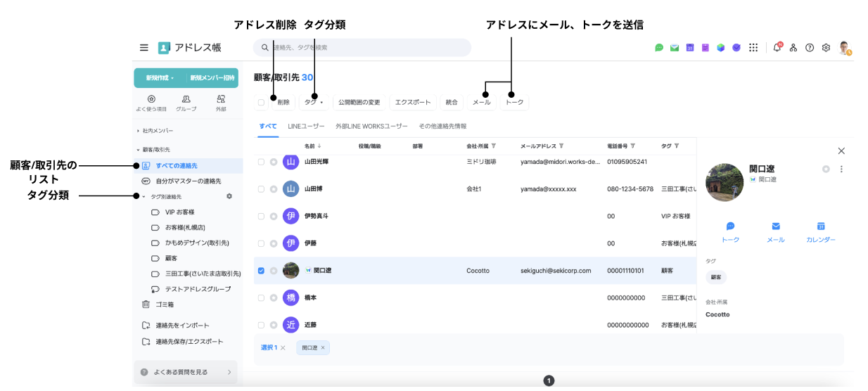Click the 公開範囲の変更 button

coord(359,103)
